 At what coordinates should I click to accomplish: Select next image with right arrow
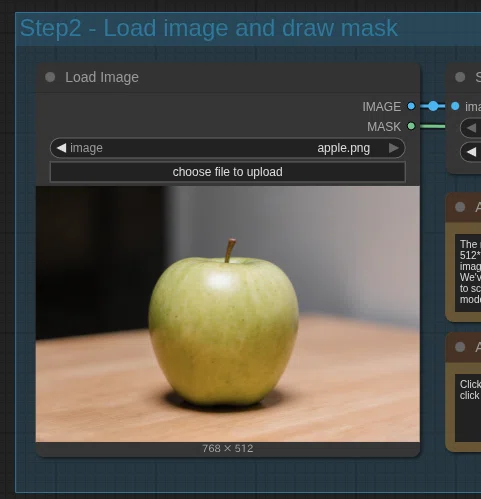click(x=394, y=148)
